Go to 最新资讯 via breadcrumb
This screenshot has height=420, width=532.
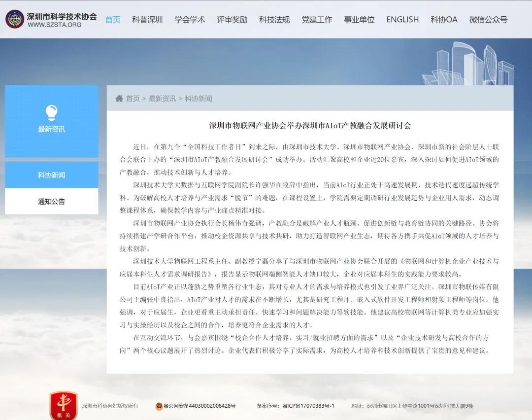[162, 99]
